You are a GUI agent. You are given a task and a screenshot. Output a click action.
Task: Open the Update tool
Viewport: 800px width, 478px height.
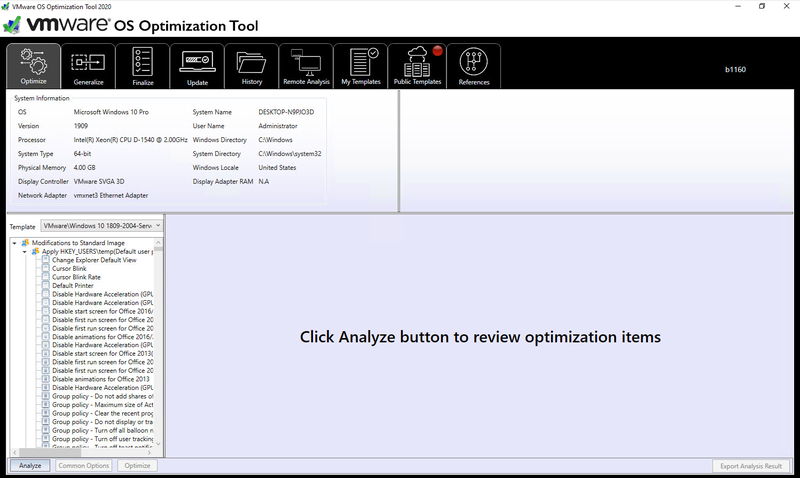(197, 66)
